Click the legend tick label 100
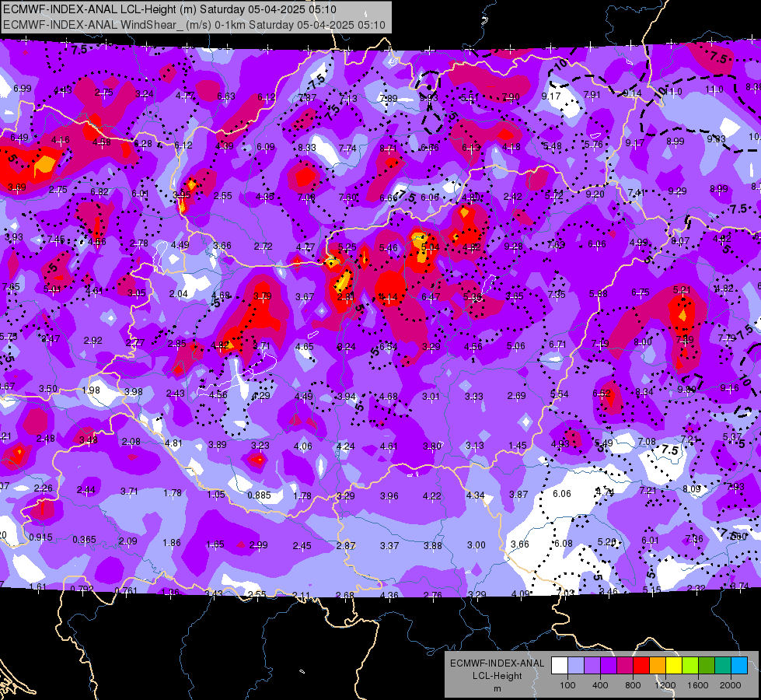Viewport: 761px width, 700px height. (567, 685)
